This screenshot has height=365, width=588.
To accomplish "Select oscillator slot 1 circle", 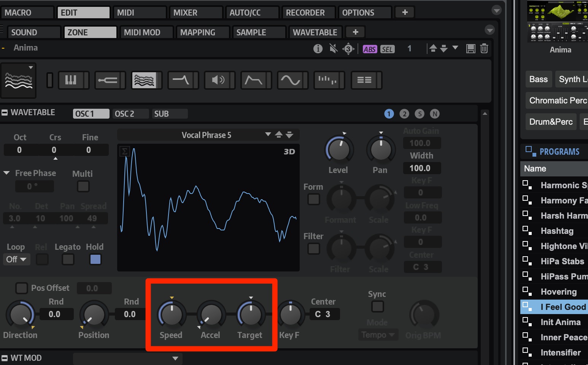I will tap(389, 114).
